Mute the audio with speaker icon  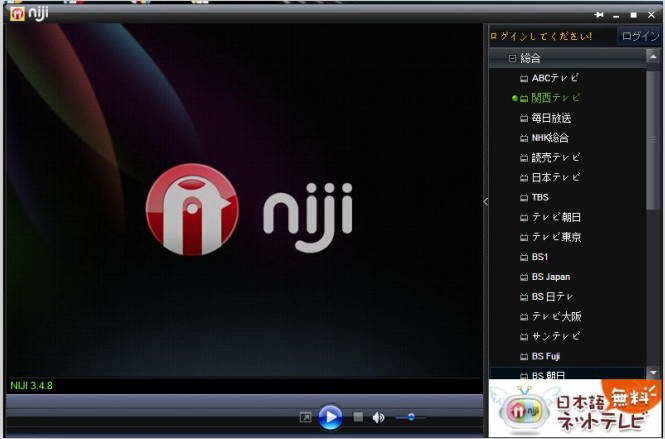[x=379, y=417]
